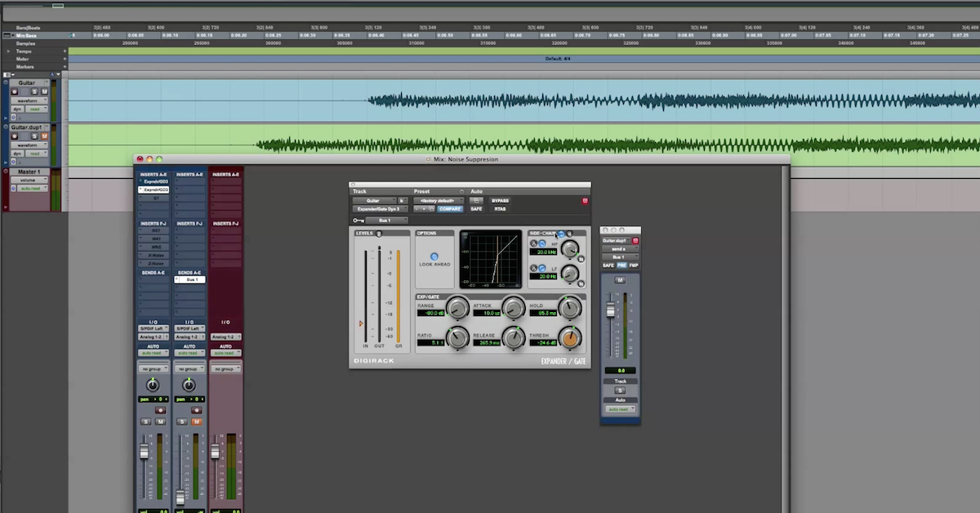Screen dimensions: 980x513
Task: Click the Hold knob in Exp/Gate
Action: click(569, 307)
